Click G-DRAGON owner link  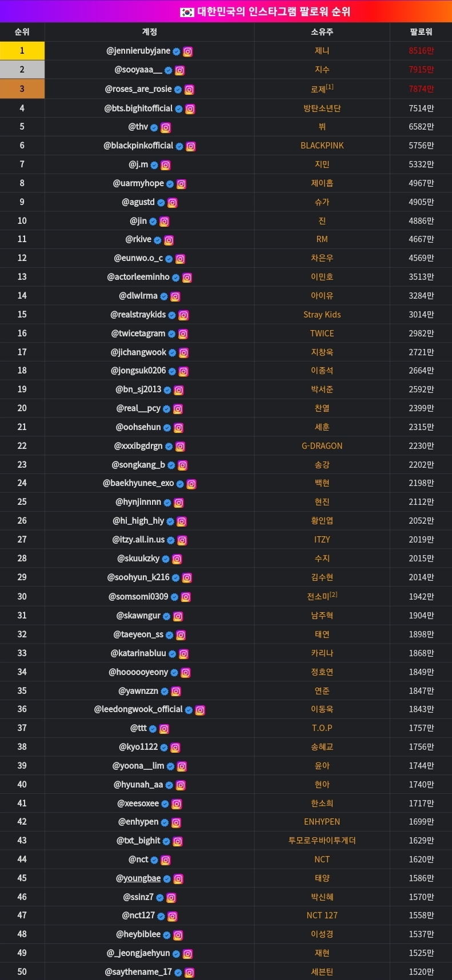pyautogui.click(x=322, y=446)
